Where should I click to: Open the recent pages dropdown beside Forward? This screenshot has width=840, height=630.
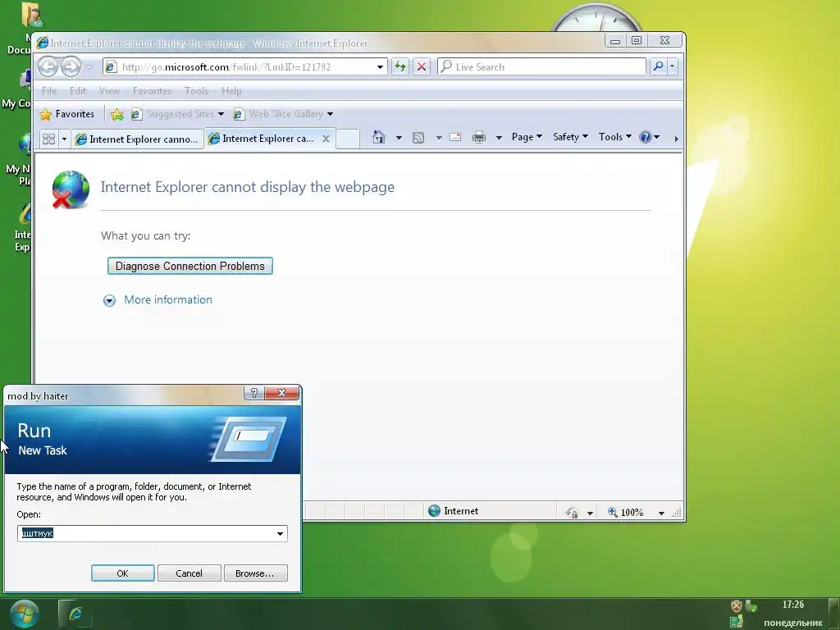pyautogui.click(x=89, y=67)
